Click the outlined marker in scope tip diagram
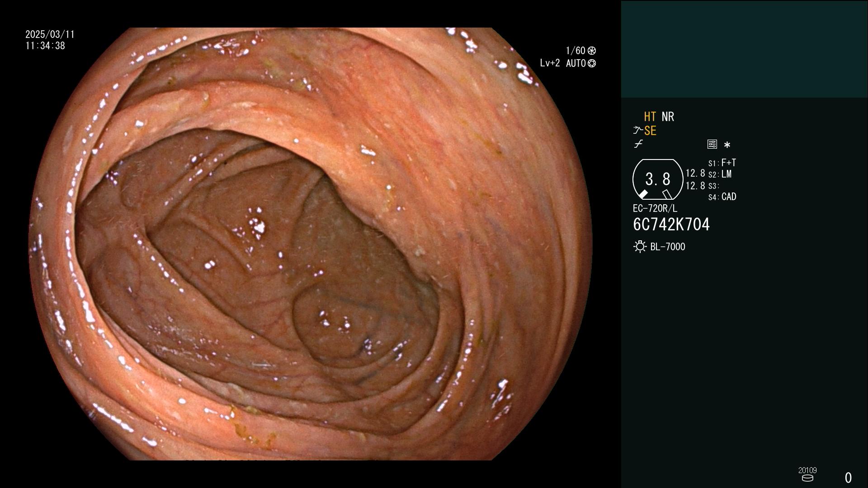 667,194
